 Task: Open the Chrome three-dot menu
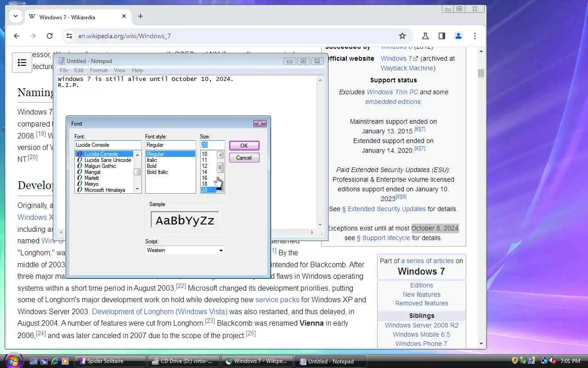tap(475, 36)
